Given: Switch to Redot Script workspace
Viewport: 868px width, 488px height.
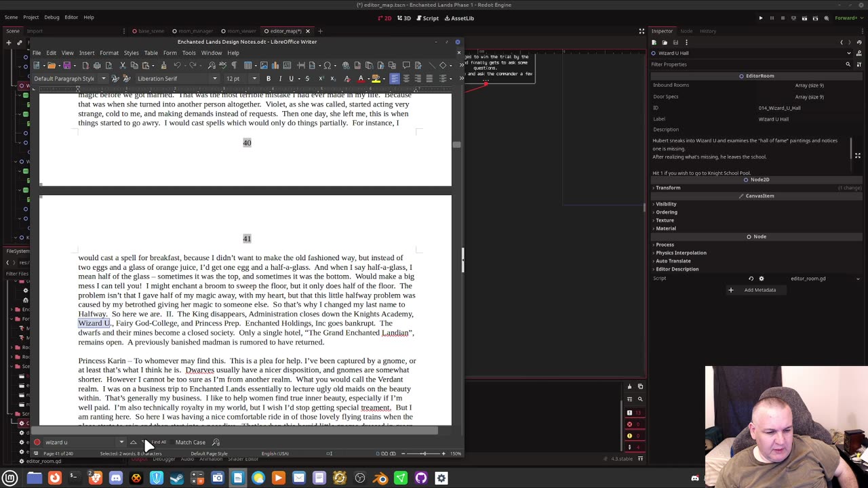Looking at the screenshot, I should click(427, 18).
